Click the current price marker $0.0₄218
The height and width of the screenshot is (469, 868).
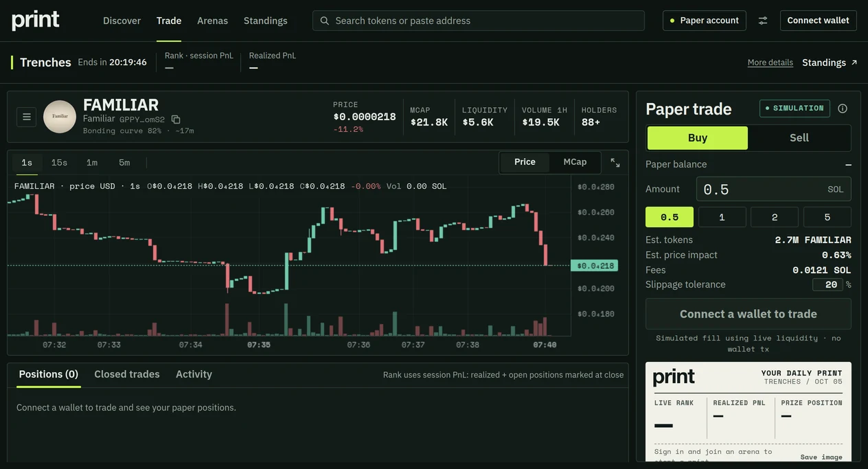coord(595,266)
